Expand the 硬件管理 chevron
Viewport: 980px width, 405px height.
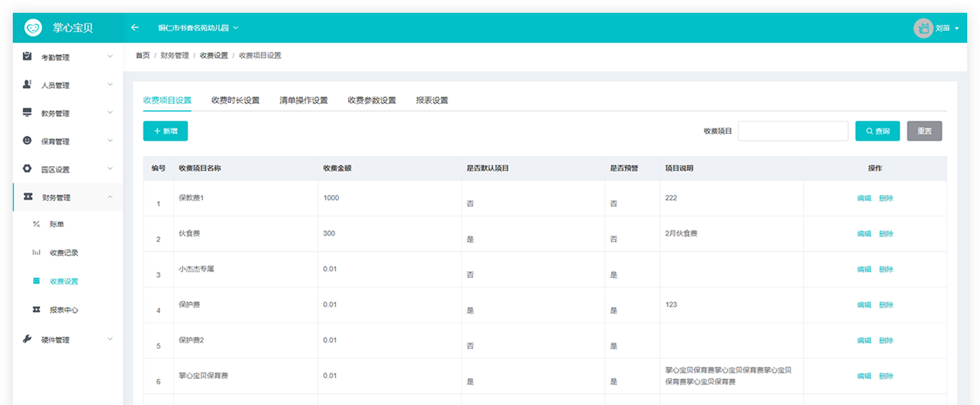pos(110,339)
